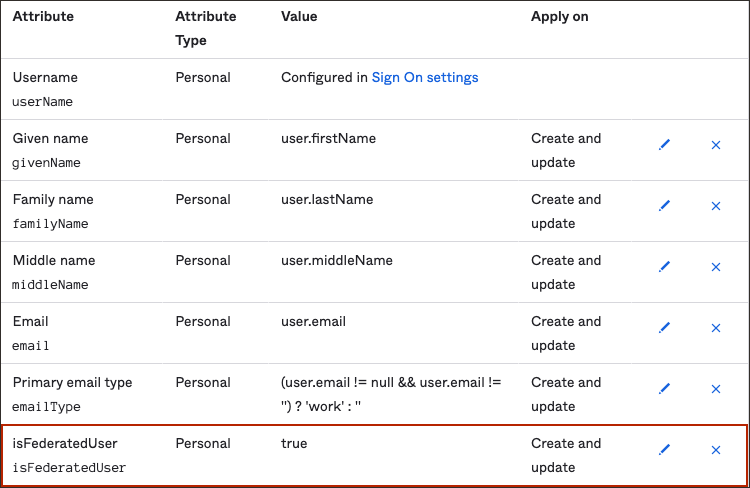Delete the Given name attribute row
750x488 pixels.
pyautogui.click(x=716, y=145)
